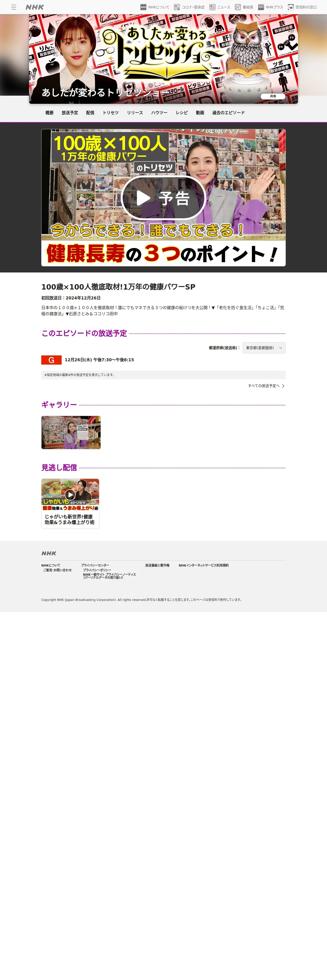Play the じゃがいも catch-up video thumbnail

tap(70, 495)
